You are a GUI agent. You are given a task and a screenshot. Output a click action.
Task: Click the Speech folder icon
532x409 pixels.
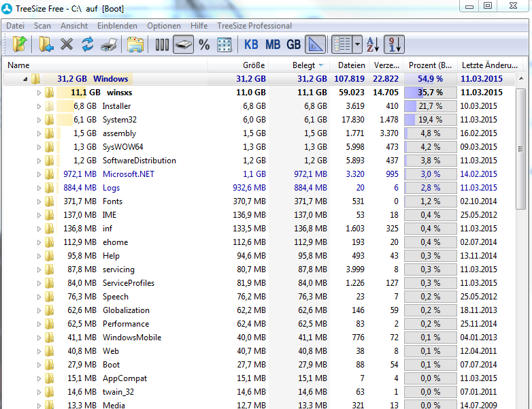(x=49, y=296)
